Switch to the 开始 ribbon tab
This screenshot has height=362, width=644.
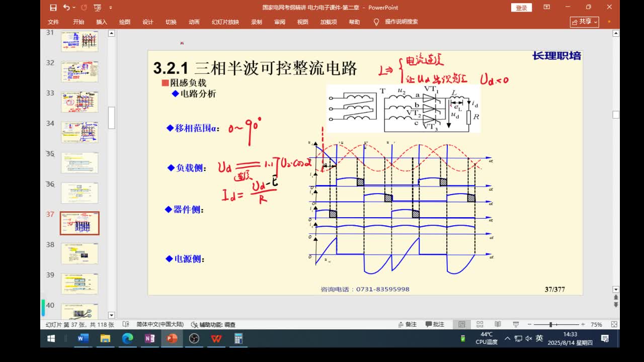click(x=78, y=22)
